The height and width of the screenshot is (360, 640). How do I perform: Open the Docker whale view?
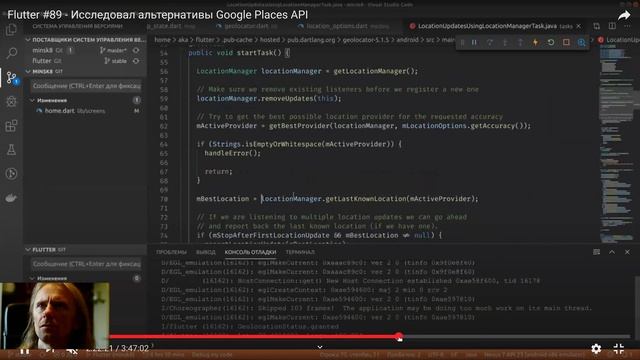point(11,198)
